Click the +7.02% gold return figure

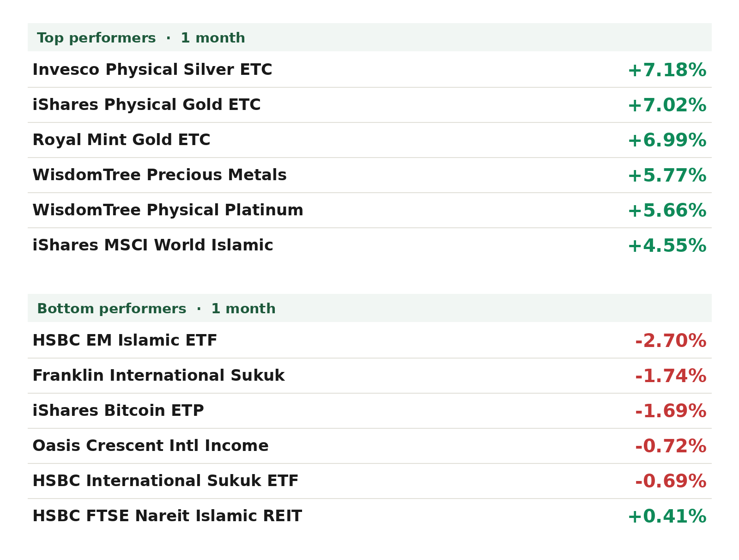pos(667,105)
